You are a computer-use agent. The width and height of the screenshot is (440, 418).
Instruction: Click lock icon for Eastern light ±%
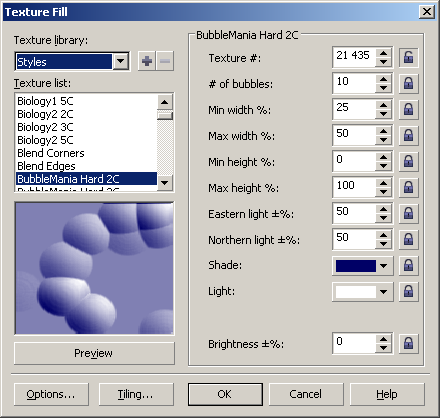pyautogui.click(x=408, y=213)
